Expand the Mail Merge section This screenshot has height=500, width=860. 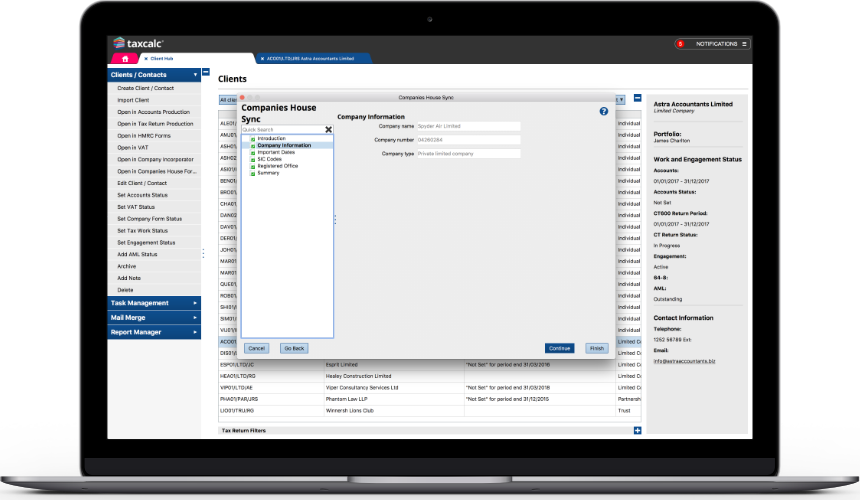pos(154,317)
